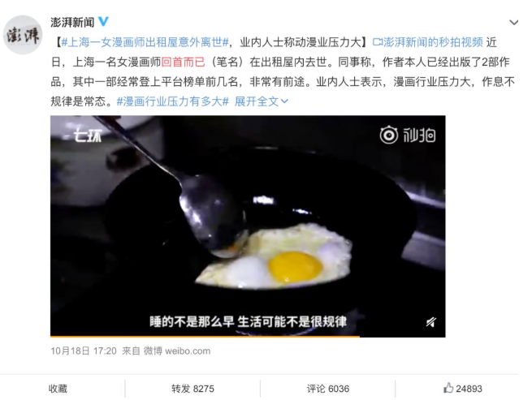Screen dimensions: 532x400
Task: Open the #上海一女漫画师出租屋意外离世# hashtag
Action: tap(145, 42)
